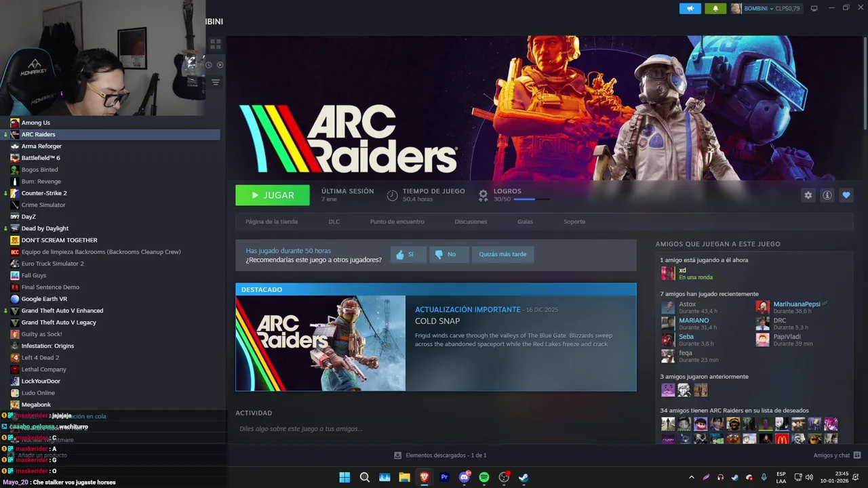The image size is (868, 488).
Task: Click the Logros achievements progress bar
Action: (x=532, y=199)
